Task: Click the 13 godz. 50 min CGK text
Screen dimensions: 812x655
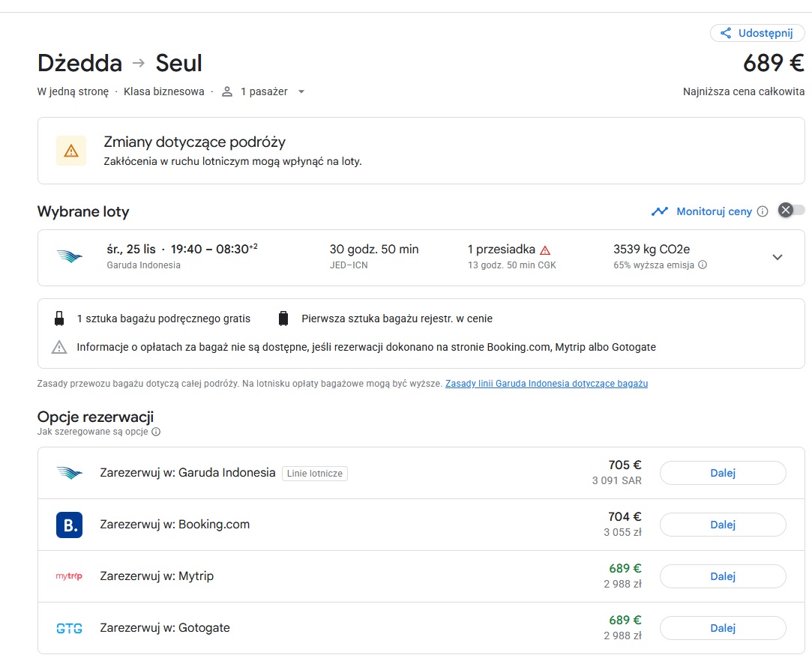Action: pyautogui.click(x=511, y=265)
